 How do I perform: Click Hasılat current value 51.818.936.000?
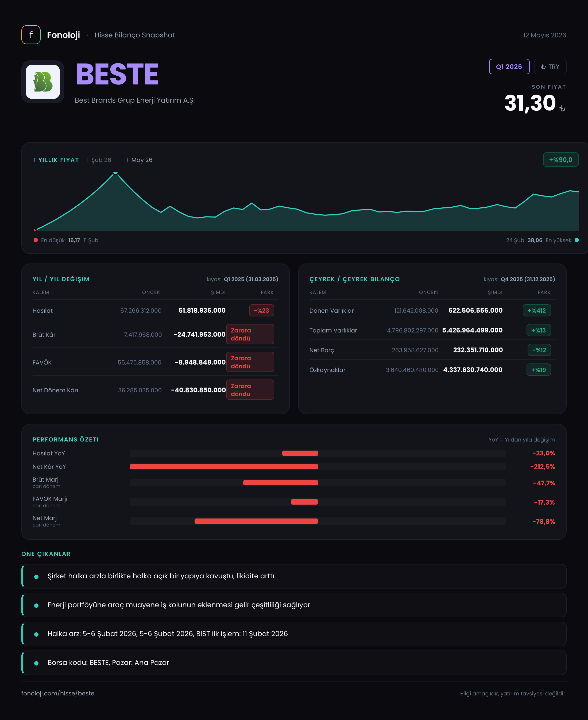pos(202,311)
